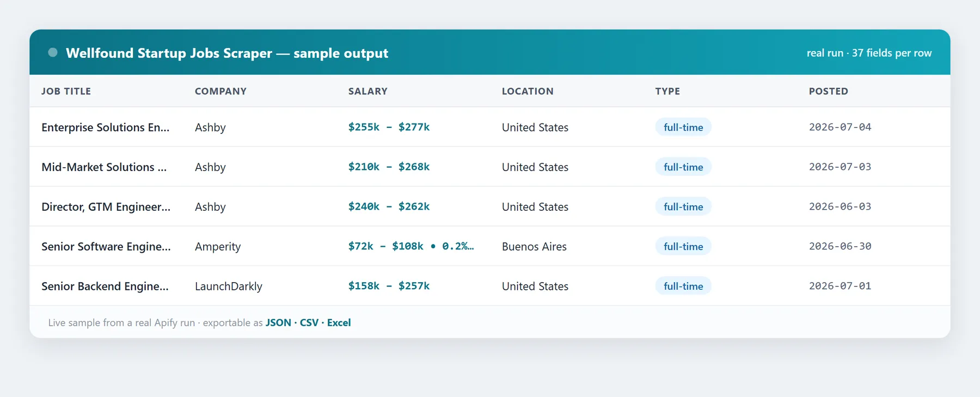Select the SALARY column header
980x397 pixels.
coord(368,91)
